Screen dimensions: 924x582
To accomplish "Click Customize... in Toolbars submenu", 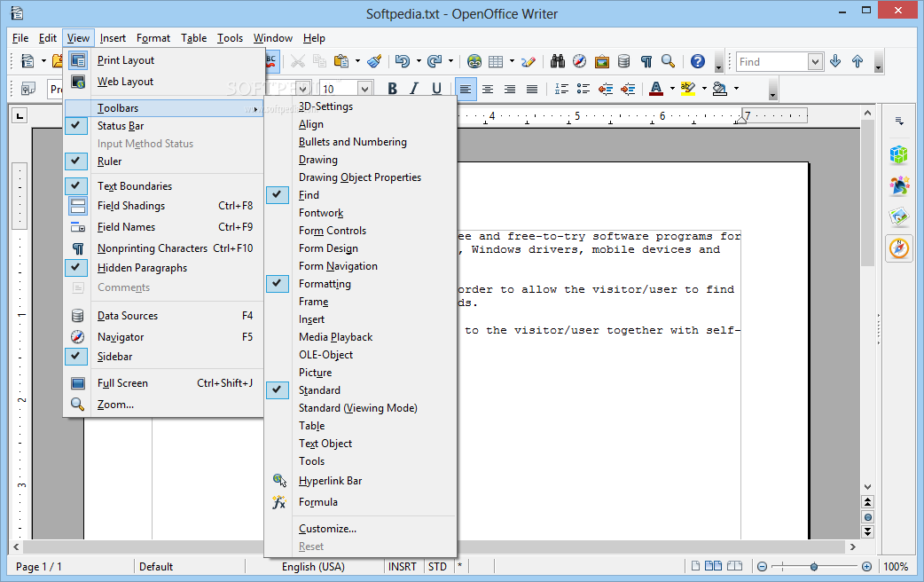I will coord(360,529).
